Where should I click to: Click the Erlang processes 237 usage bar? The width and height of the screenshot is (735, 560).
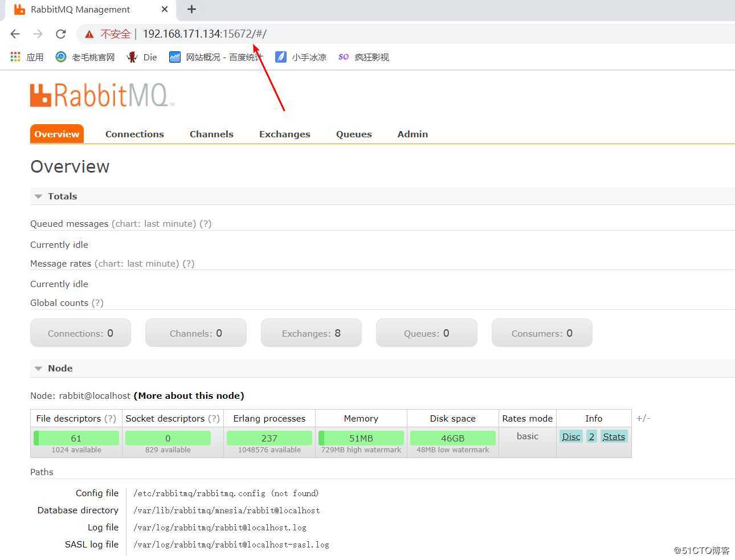point(269,438)
